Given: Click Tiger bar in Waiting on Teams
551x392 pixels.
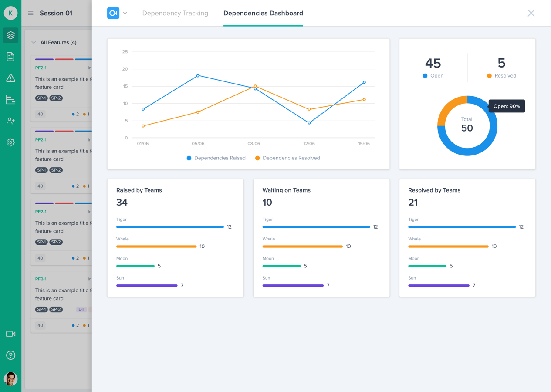Looking at the screenshot, I should click(x=316, y=227).
